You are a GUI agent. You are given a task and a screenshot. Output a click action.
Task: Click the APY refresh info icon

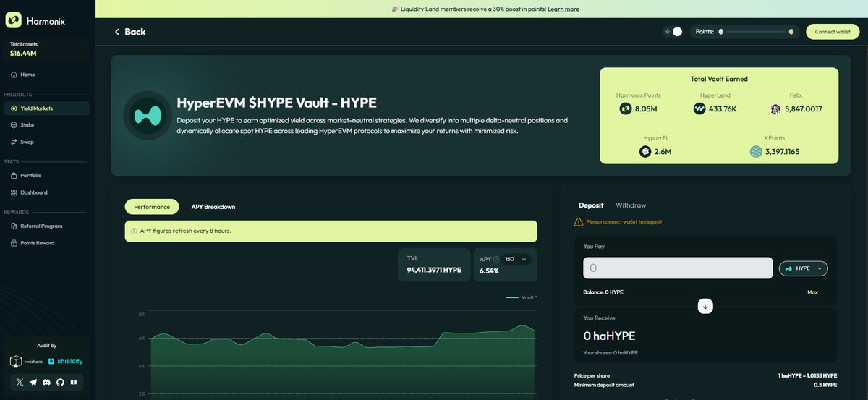click(x=134, y=231)
